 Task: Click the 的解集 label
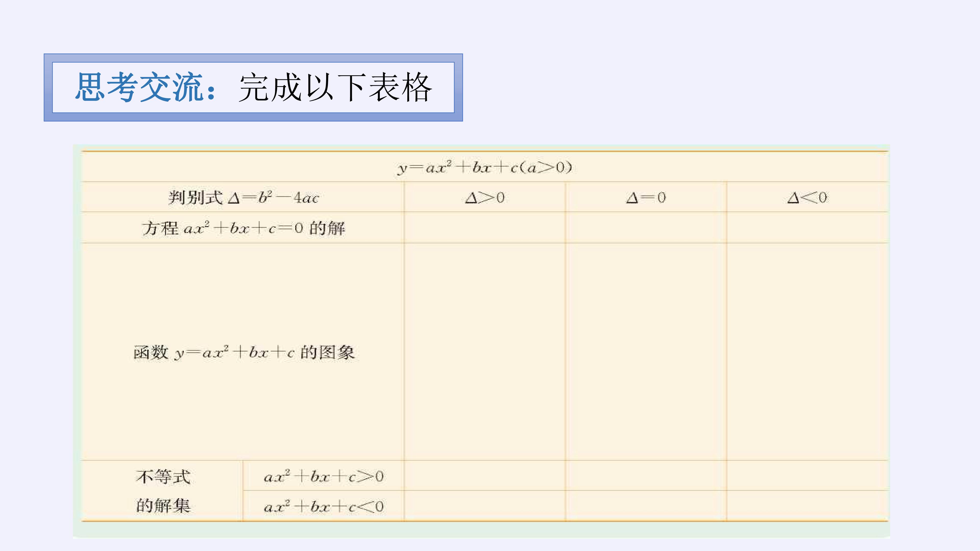163,506
